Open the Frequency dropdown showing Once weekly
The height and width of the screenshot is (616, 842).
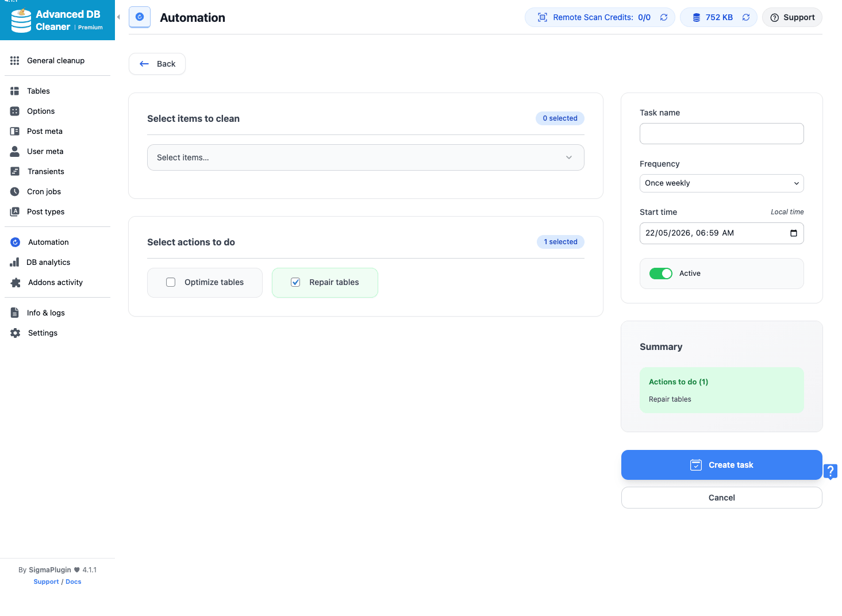tap(721, 183)
